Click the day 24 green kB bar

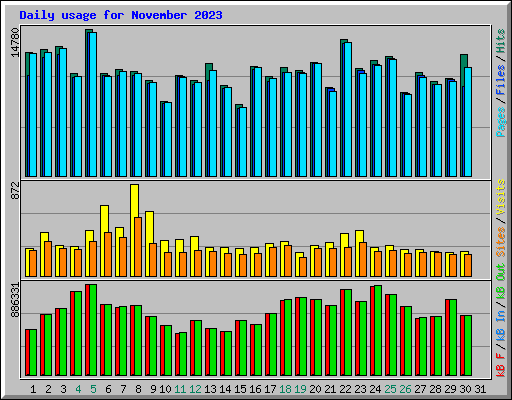378,330
